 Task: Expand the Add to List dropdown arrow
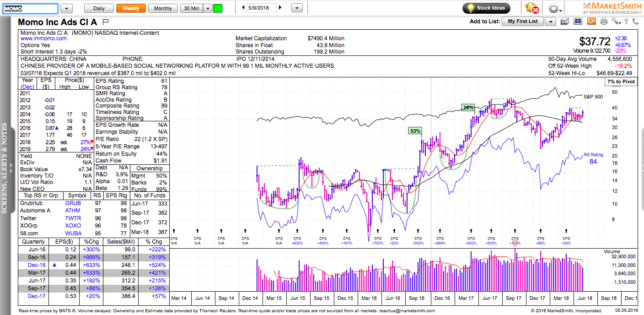coord(550,22)
